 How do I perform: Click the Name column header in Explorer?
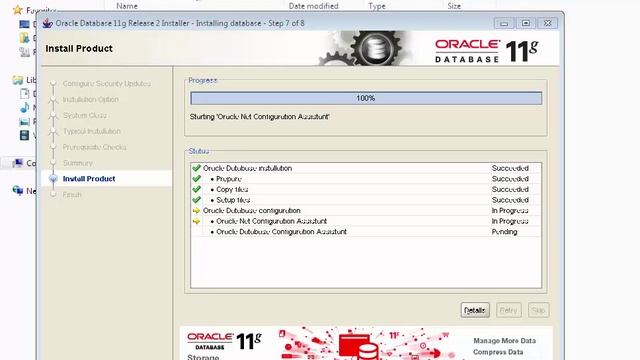click(x=127, y=6)
